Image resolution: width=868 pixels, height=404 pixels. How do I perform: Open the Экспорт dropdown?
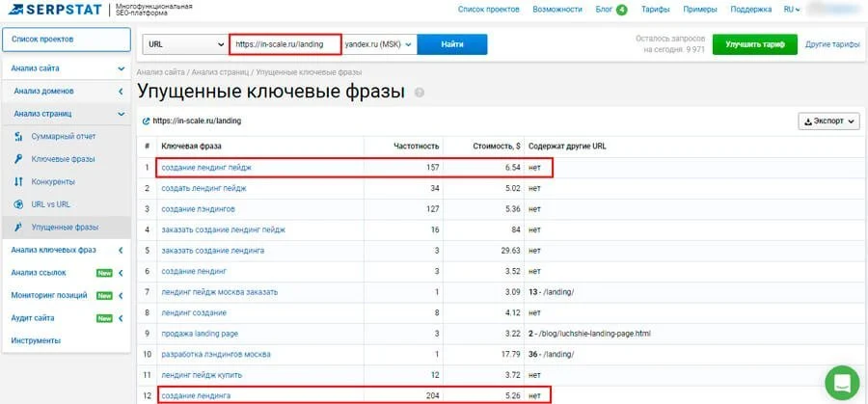[828, 121]
